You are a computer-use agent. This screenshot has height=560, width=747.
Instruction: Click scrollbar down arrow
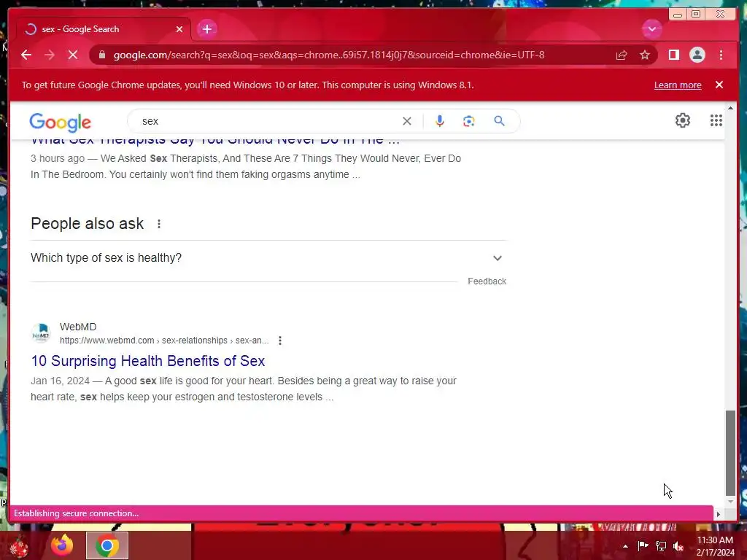(x=730, y=502)
